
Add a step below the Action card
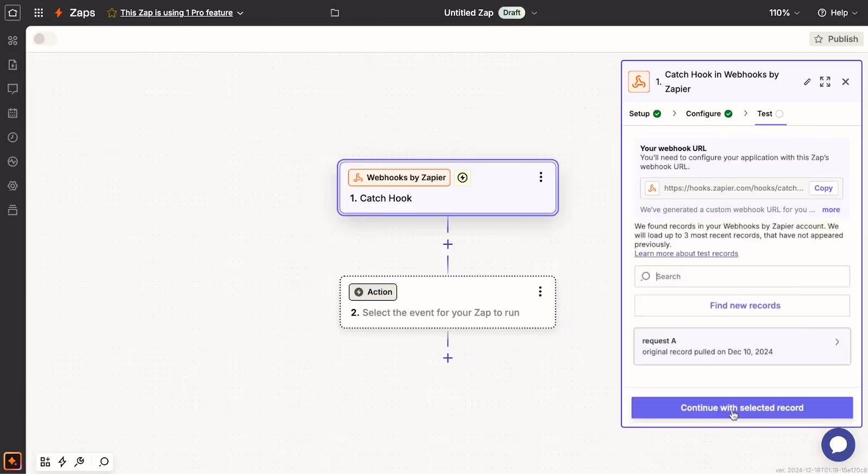[448, 358]
